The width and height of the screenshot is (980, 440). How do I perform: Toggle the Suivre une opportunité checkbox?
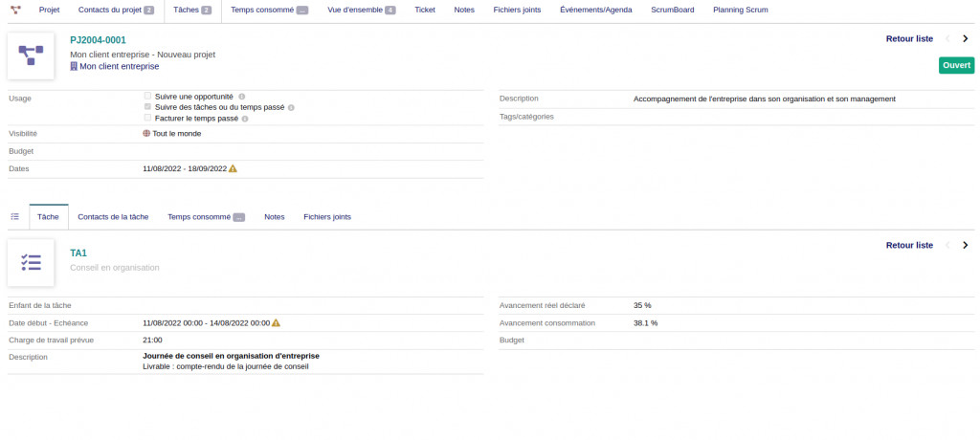147,97
